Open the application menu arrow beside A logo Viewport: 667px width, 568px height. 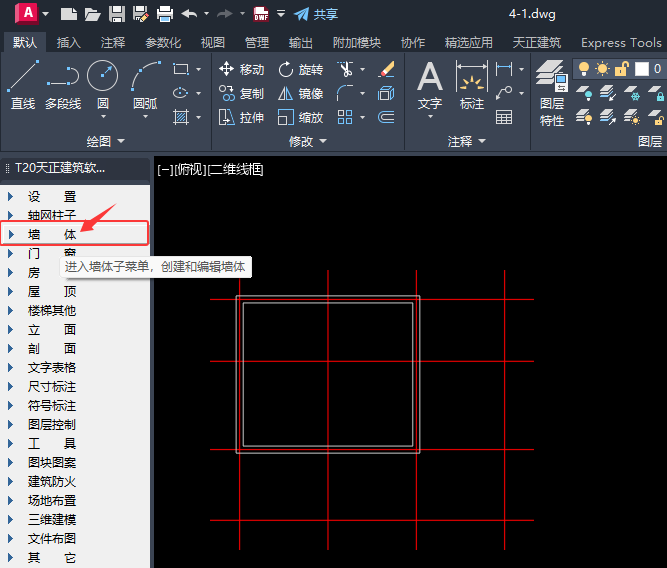tap(46, 14)
